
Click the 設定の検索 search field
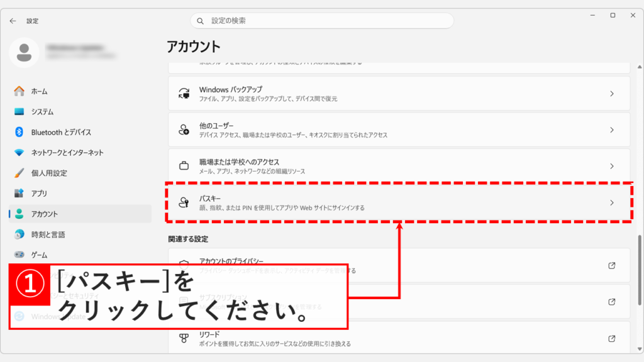tap(321, 20)
